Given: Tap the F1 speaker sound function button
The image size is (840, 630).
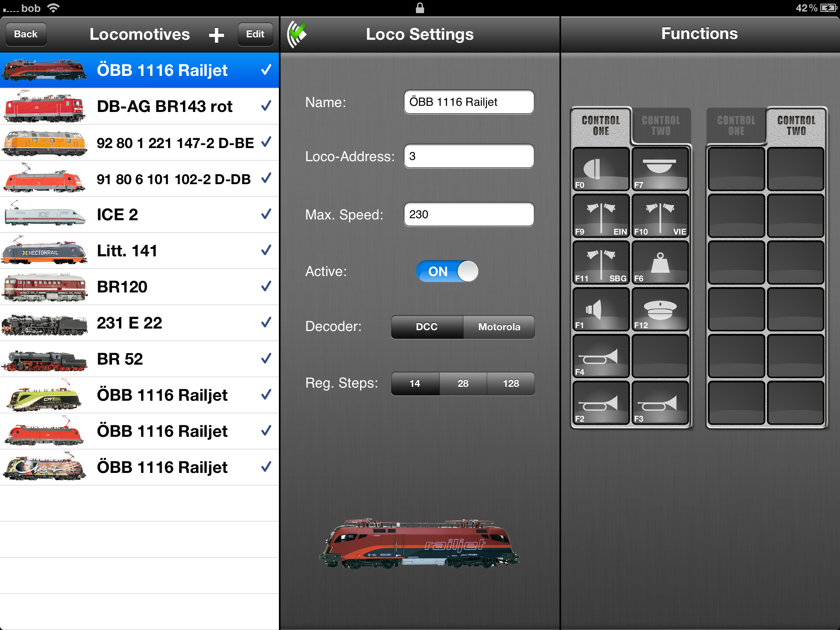Looking at the screenshot, I should [x=601, y=309].
